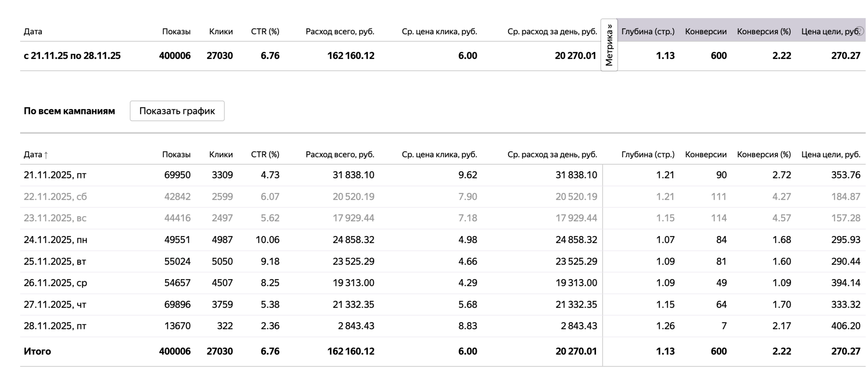Image resolution: width=868 pixels, height=391 pixels.
Task: Click the Итого label in the totals row
Action: click(37, 351)
